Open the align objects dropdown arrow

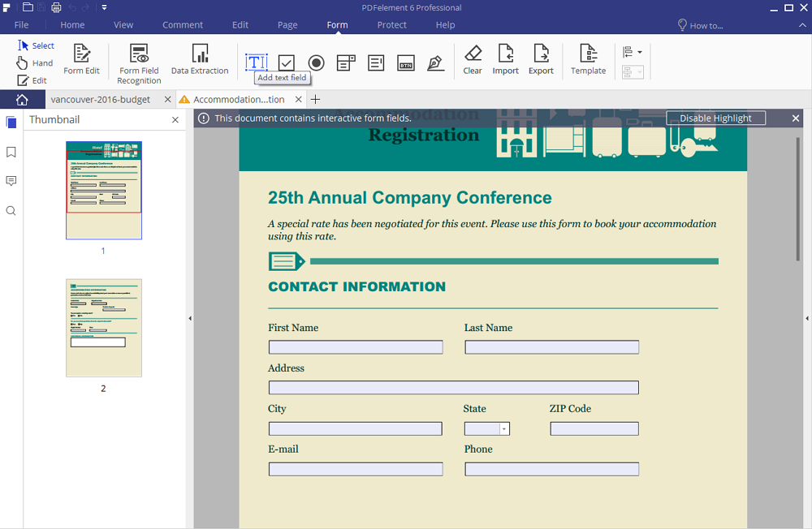click(x=640, y=52)
